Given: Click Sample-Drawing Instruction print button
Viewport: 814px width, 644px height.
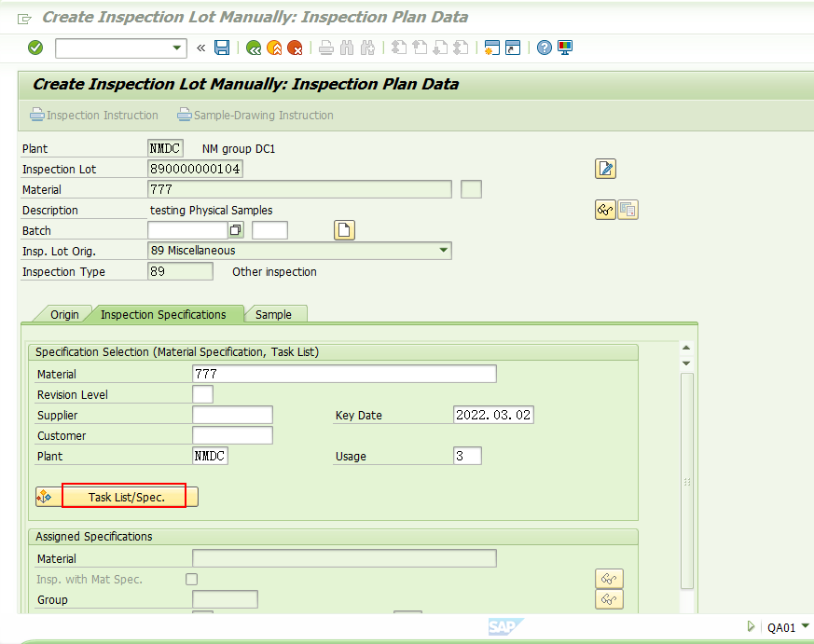Looking at the screenshot, I should click(255, 116).
